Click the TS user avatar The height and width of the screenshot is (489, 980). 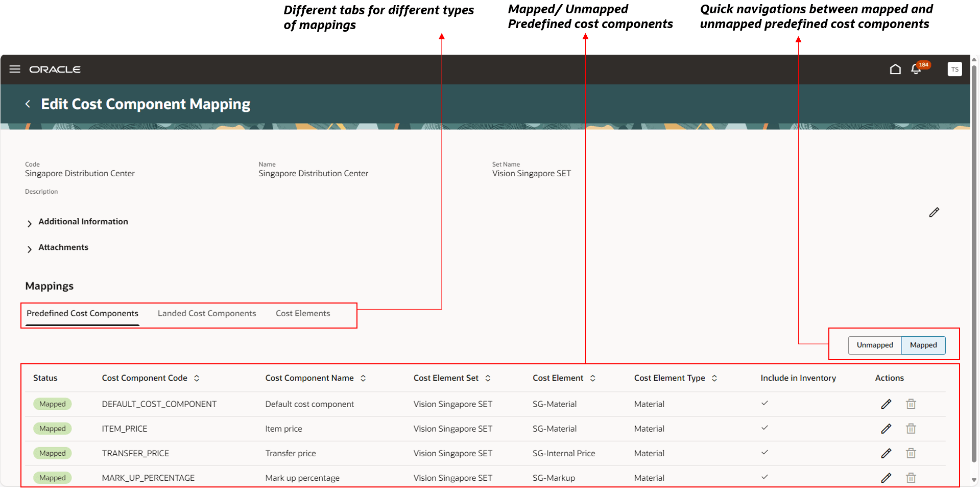[x=954, y=69]
